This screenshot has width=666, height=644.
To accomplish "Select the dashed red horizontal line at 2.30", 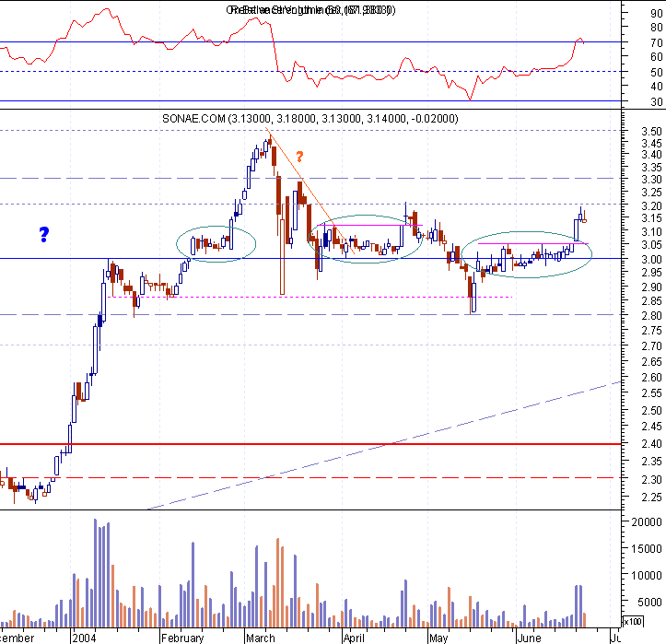I will coord(310,478).
